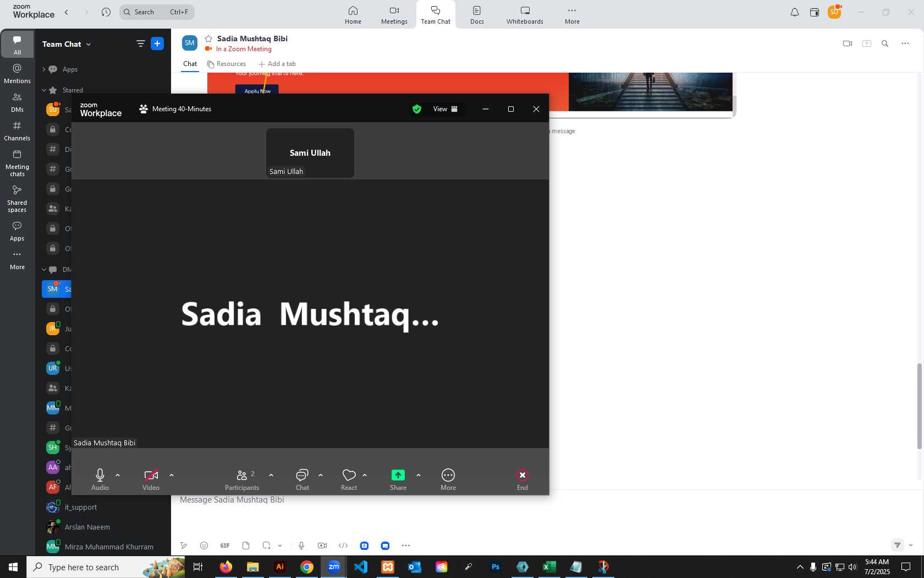Image resolution: width=924 pixels, height=578 pixels.
Task: Open Participants panel in meeting toolbar
Action: click(242, 479)
